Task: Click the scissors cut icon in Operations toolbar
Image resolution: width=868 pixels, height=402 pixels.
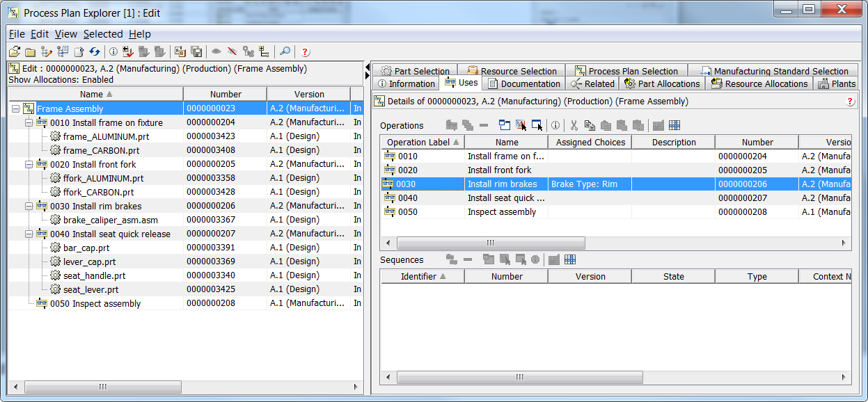Action: 574,125
